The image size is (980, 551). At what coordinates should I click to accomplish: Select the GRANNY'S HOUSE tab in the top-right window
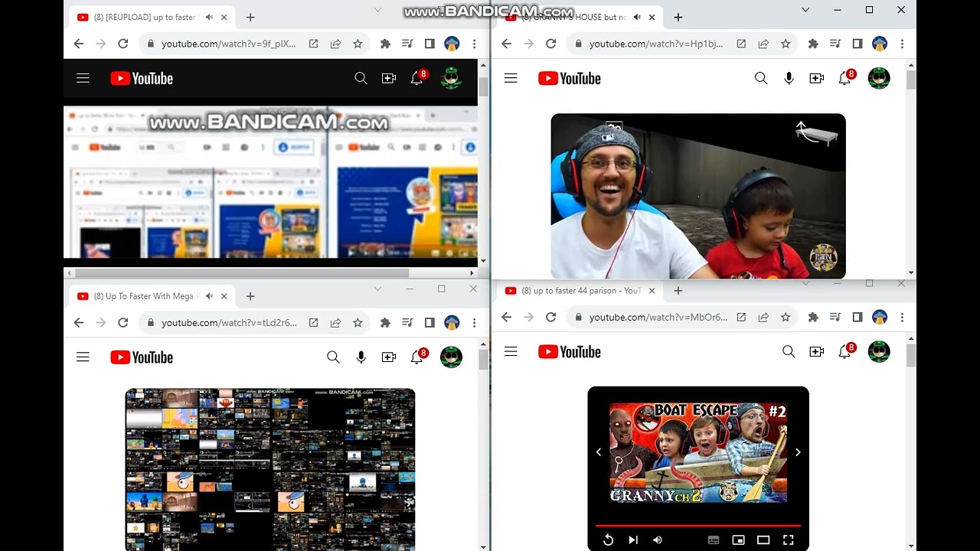[578, 17]
